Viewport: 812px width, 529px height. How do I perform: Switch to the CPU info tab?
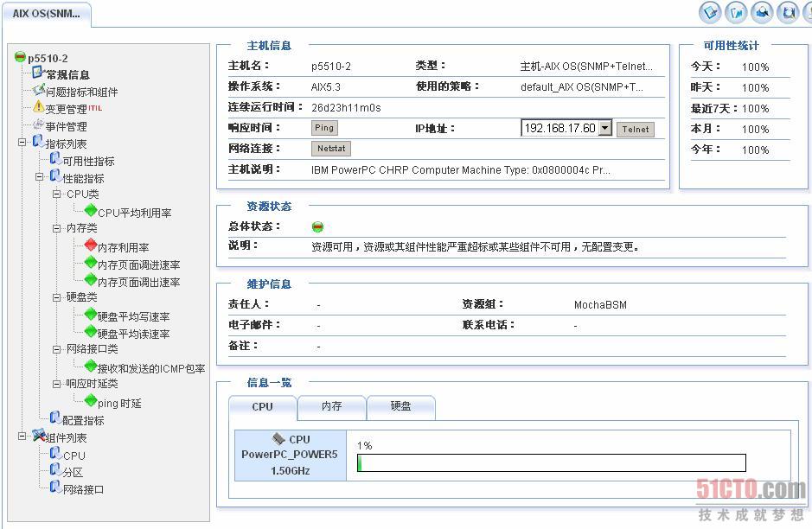click(263, 407)
